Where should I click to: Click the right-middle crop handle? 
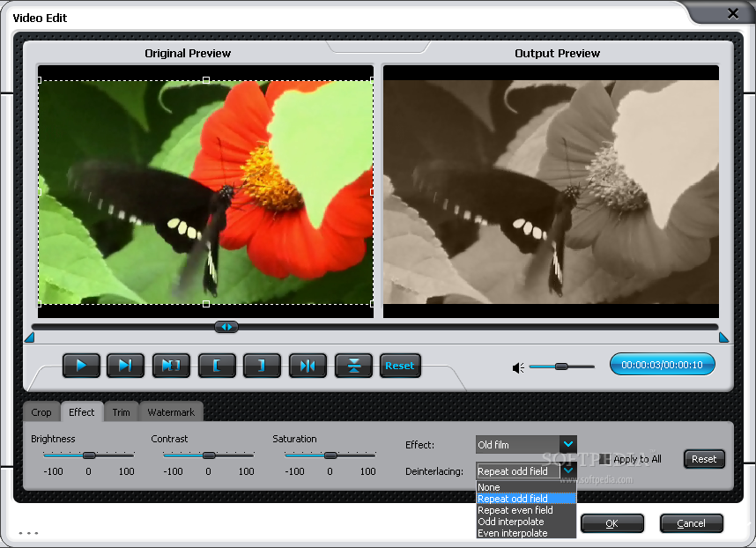click(x=372, y=192)
